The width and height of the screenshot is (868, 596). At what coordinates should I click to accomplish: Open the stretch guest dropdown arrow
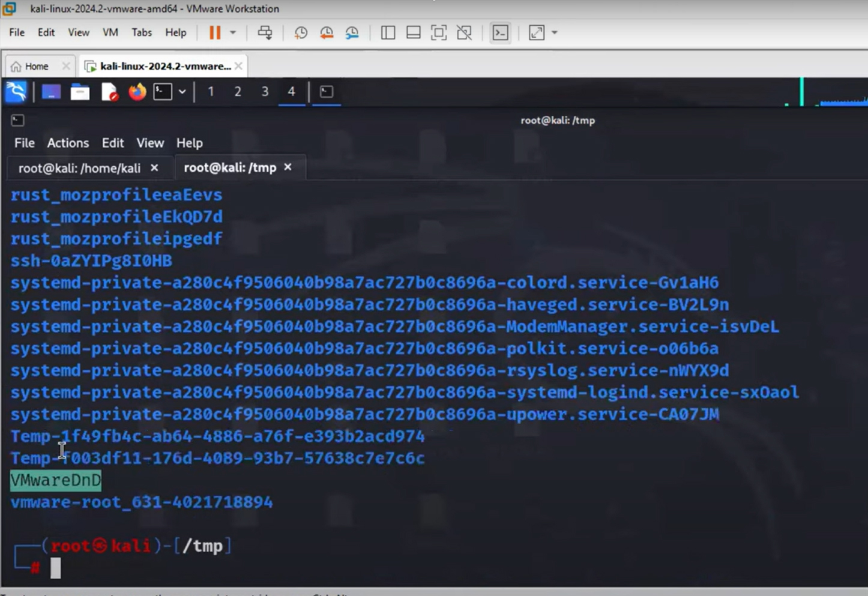pos(555,32)
